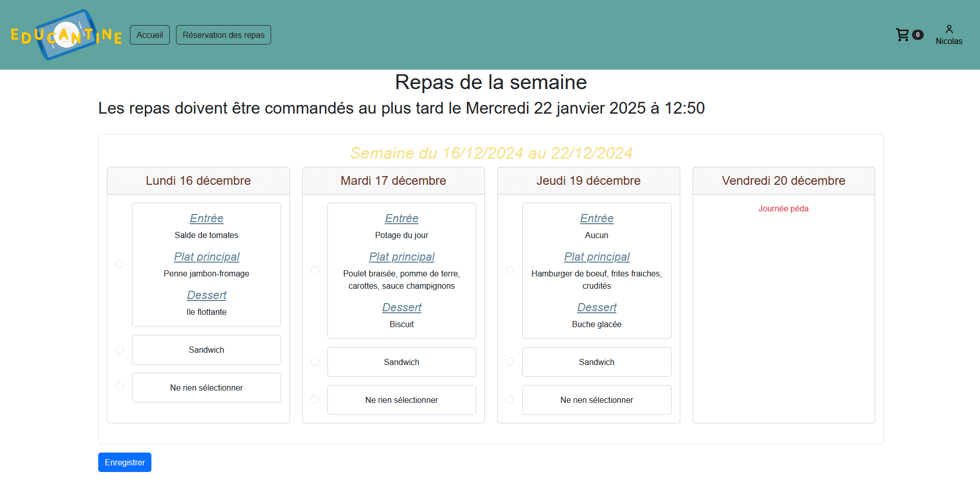Viewport: 980px width, 493px height.
Task: Click the cart item count badge
Action: tap(918, 35)
